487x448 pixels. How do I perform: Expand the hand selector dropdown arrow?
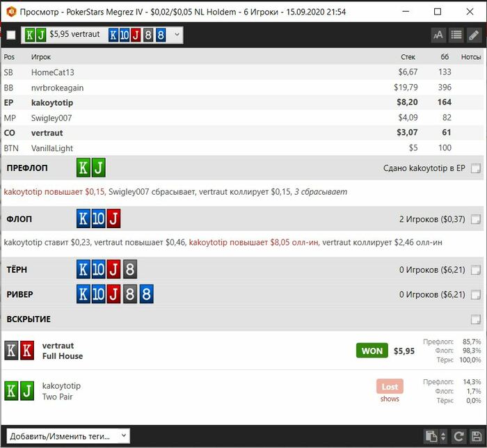click(177, 35)
